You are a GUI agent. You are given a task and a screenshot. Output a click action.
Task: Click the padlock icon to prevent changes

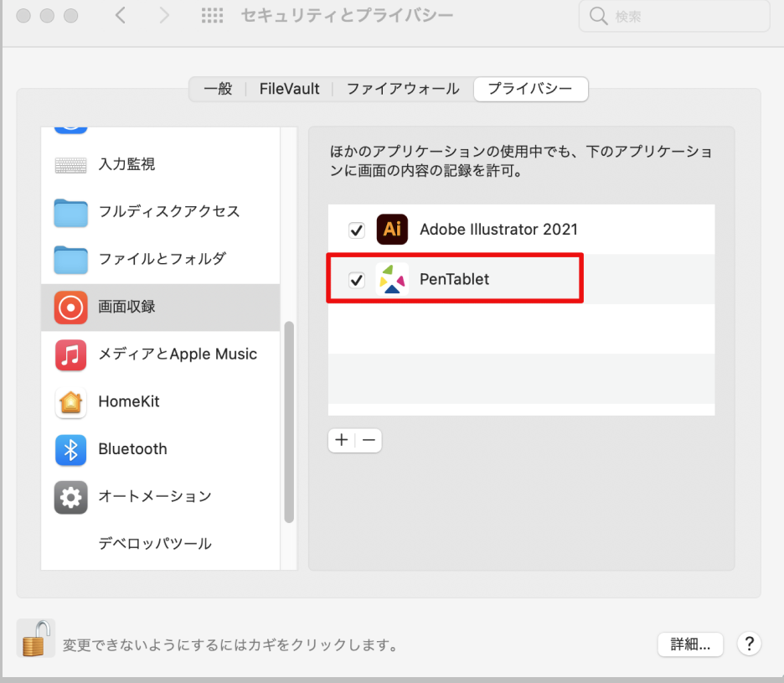click(x=36, y=639)
